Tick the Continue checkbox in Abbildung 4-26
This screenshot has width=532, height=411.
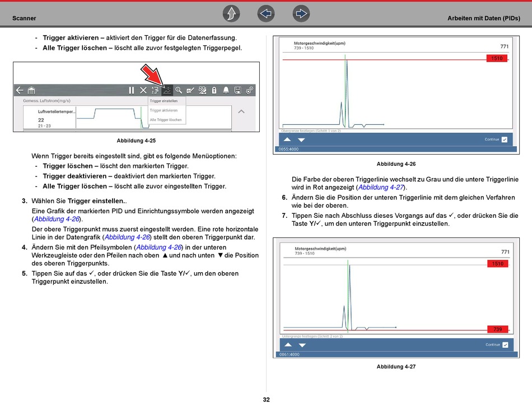pos(505,139)
